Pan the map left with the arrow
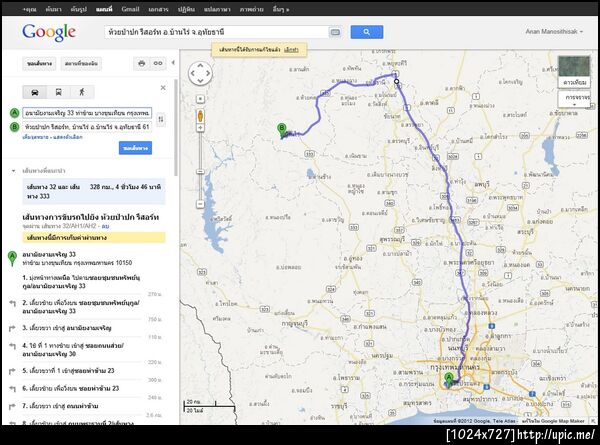 192,73
